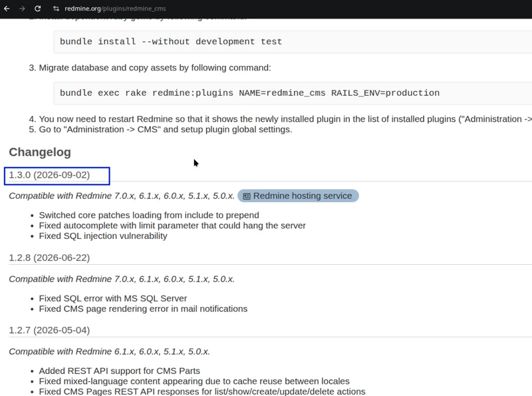Screen dimensions: 532x396
Task: Click 'Switched core patches loading' bullet
Action: [x=149, y=215]
